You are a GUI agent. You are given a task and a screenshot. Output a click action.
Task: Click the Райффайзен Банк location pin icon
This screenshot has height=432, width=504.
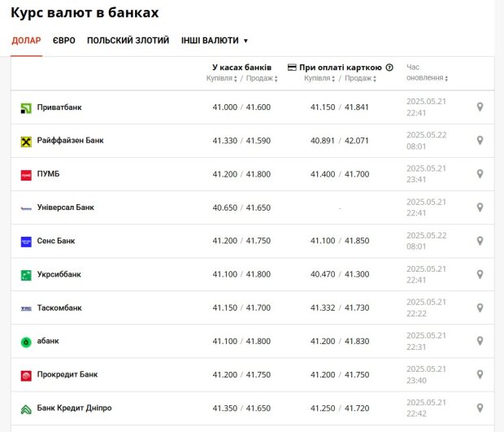click(480, 141)
